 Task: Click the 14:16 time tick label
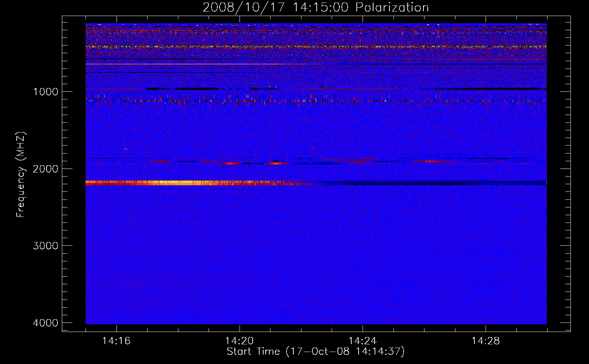(116, 341)
